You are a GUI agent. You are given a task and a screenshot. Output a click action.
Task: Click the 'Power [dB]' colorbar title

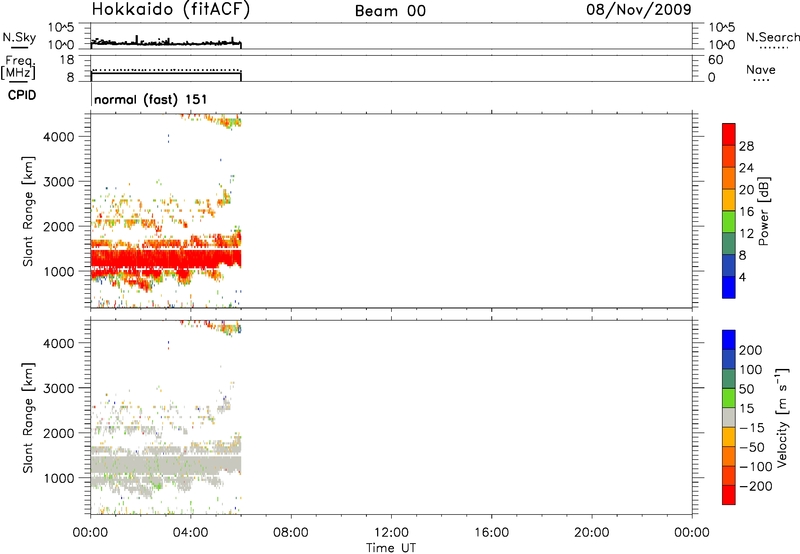coord(764,211)
